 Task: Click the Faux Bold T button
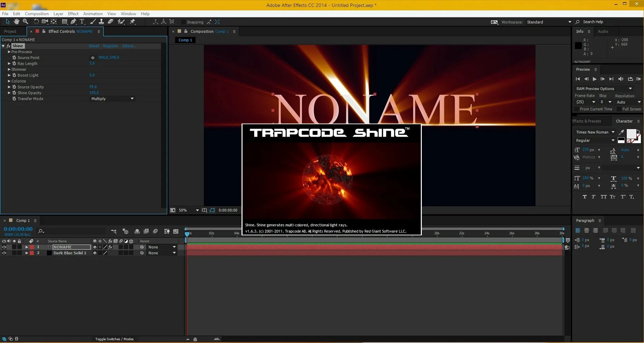point(585,197)
